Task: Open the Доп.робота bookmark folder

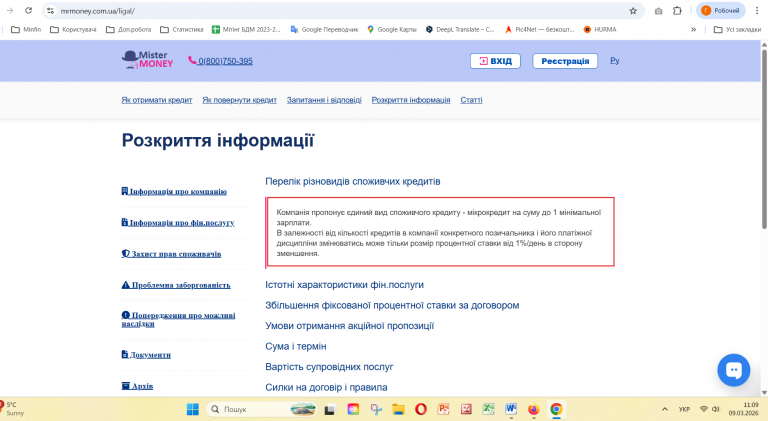Action: click(128, 29)
